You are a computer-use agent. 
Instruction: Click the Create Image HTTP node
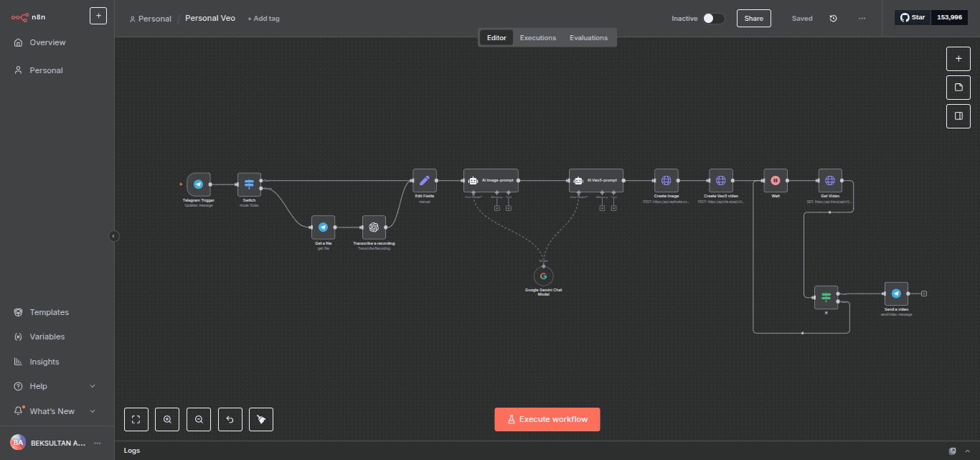coord(666,181)
